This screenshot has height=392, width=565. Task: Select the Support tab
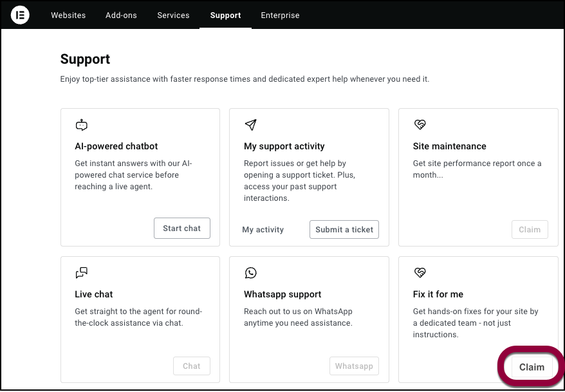225,15
